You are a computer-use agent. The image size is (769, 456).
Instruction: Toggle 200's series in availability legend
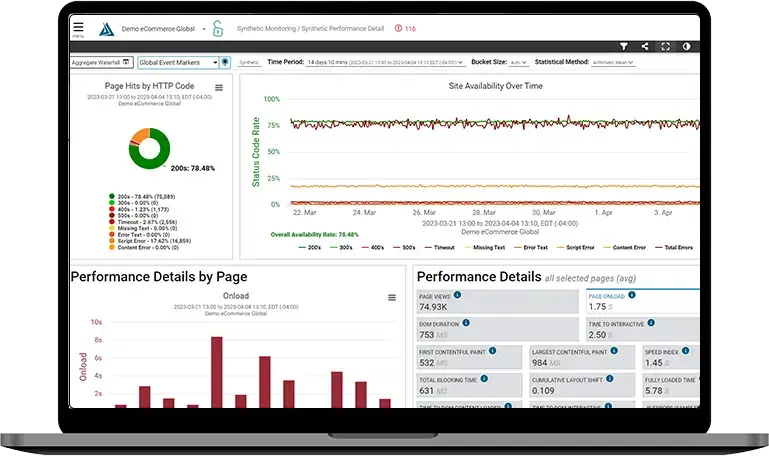coord(310,248)
